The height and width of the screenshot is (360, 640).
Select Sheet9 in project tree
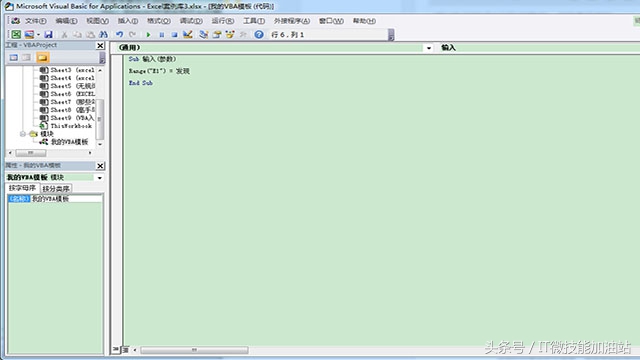[67, 118]
